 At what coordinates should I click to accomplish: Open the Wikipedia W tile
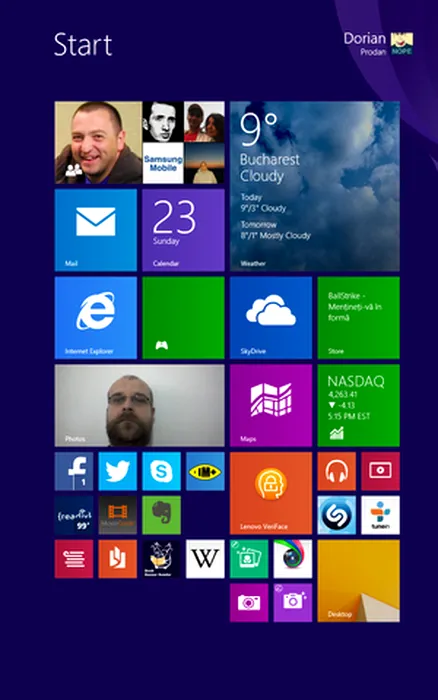tap(205, 559)
